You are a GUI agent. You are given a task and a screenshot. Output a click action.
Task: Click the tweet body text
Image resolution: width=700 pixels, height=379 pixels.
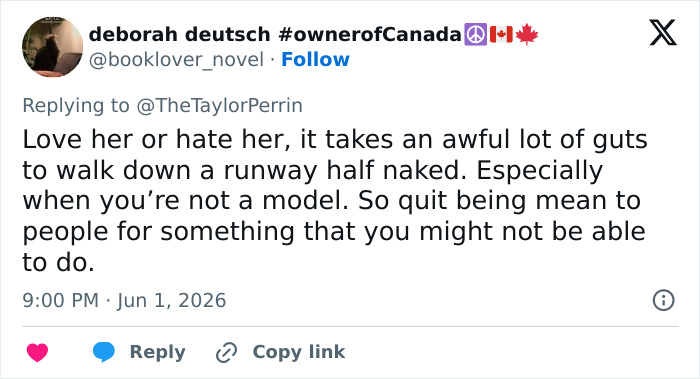(x=335, y=201)
